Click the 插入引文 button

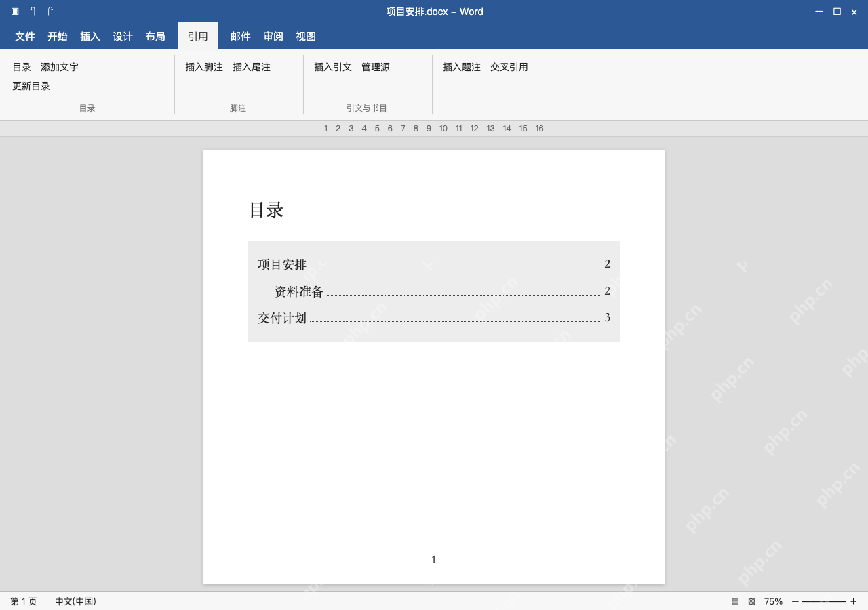pyautogui.click(x=333, y=67)
